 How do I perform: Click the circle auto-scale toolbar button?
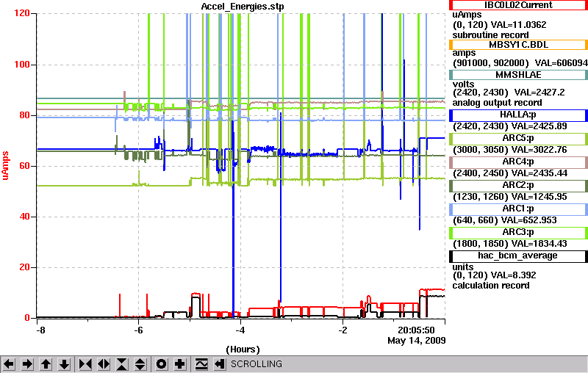(x=161, y=363)
